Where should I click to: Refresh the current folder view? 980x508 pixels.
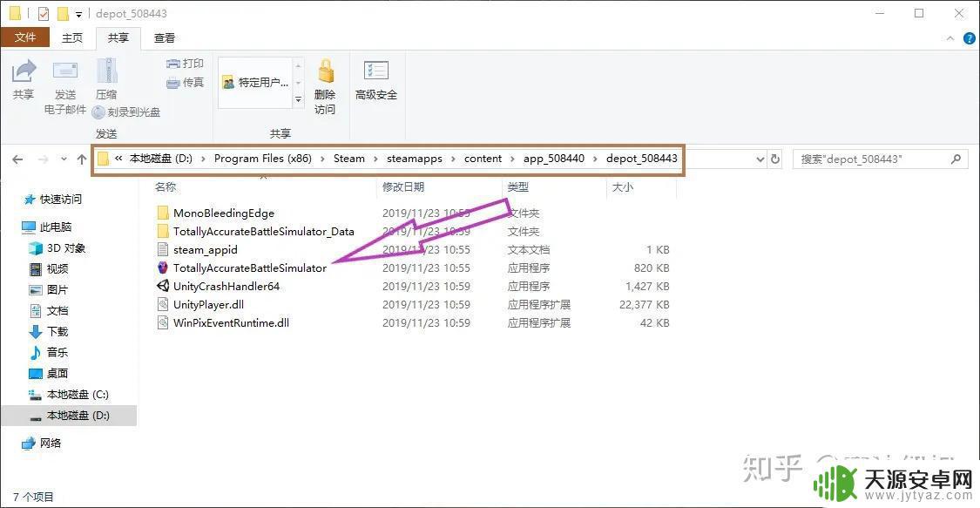(x=775, y=159)
